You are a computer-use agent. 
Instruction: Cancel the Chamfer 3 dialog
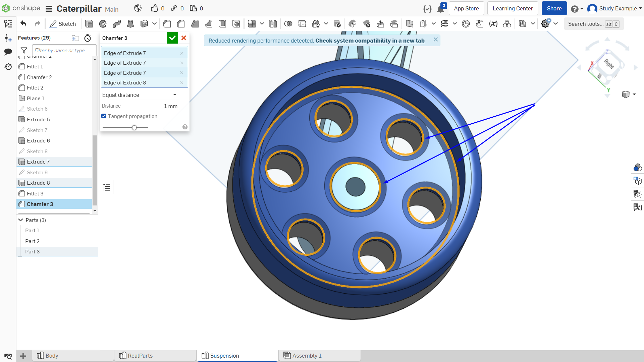[x=184, y=38]
